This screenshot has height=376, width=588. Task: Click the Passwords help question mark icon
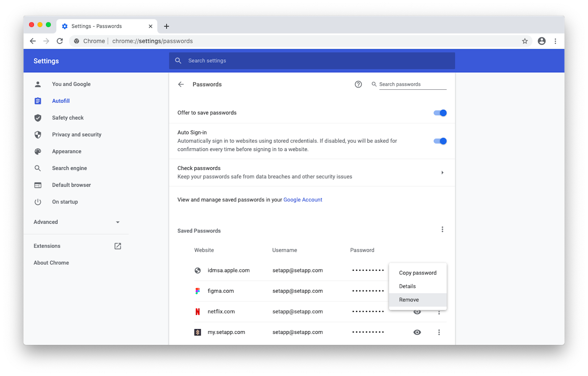point(358,85)
